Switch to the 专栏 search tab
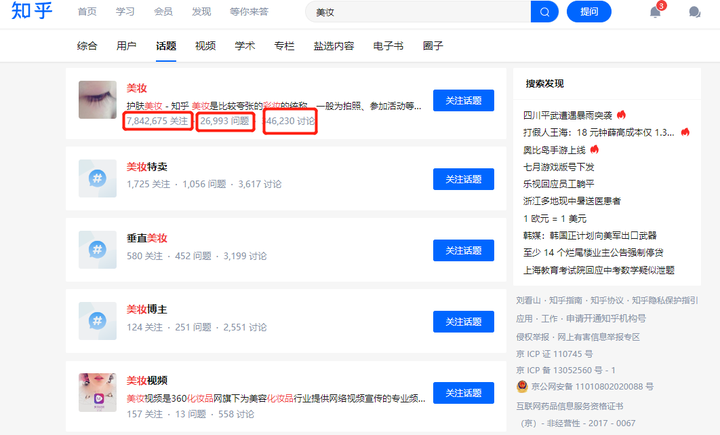The width and height of the screenshot is (720, 435). pos(284,45)
